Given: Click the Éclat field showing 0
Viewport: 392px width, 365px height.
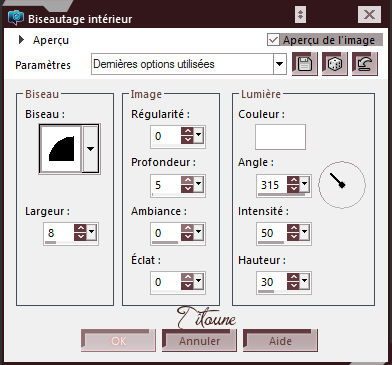Looking at the screenshot, I should (x=166, y=281).
